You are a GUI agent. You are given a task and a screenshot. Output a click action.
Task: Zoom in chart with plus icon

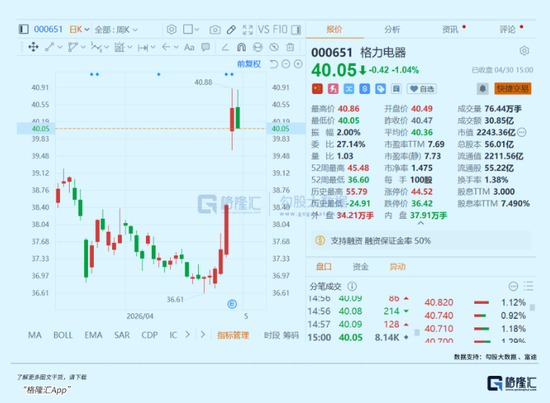pyautogui.click(x=298, y=64)
